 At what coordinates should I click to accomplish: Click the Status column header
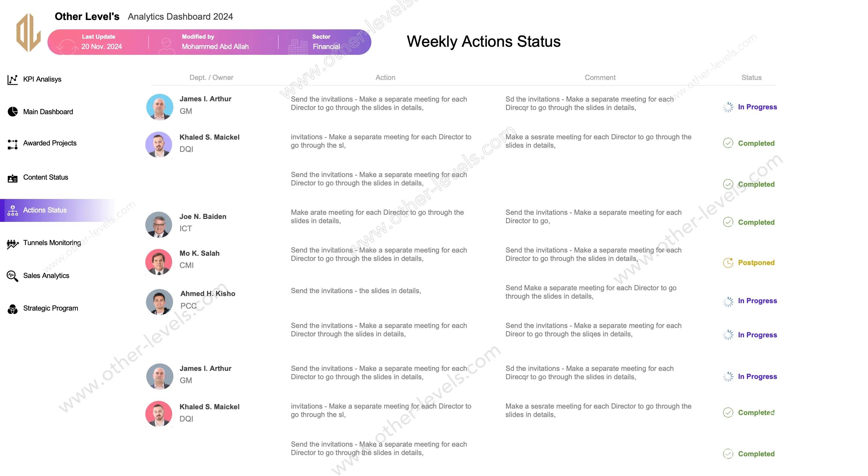tap(751, 77)
